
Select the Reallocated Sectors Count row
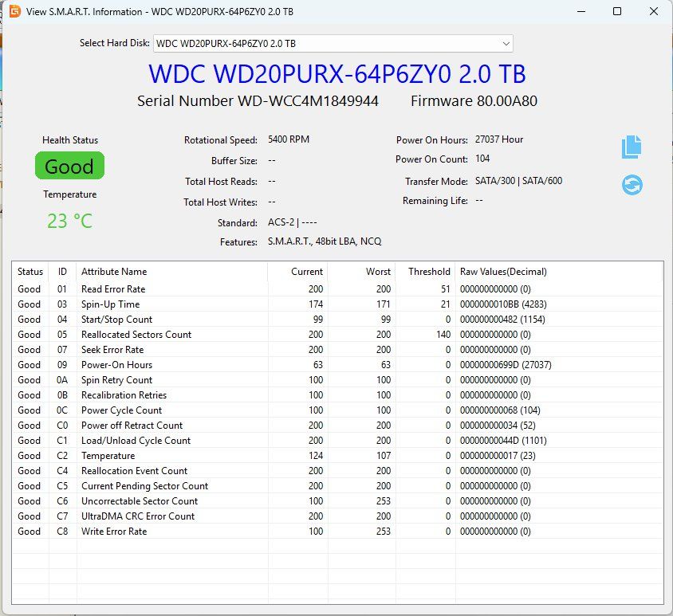click(337, 335)
